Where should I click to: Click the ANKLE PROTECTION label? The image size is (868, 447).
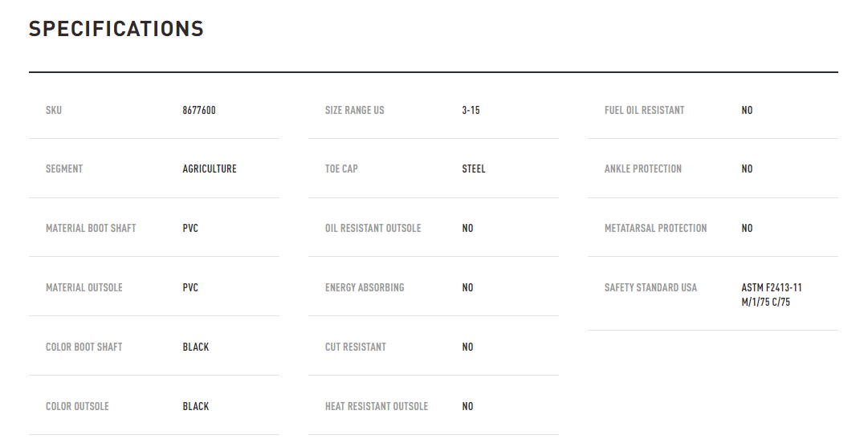[x=643, y=169]
